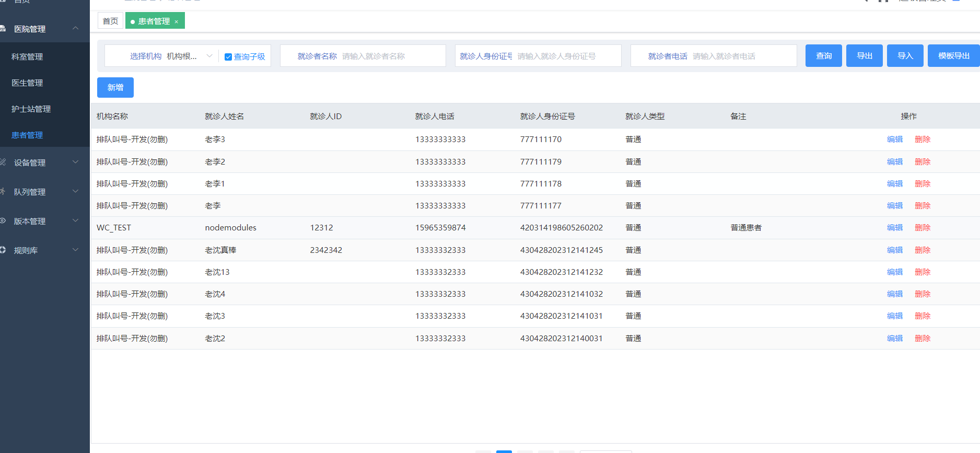Edit the 老沈3 patient row

click(x=895, y=316)
